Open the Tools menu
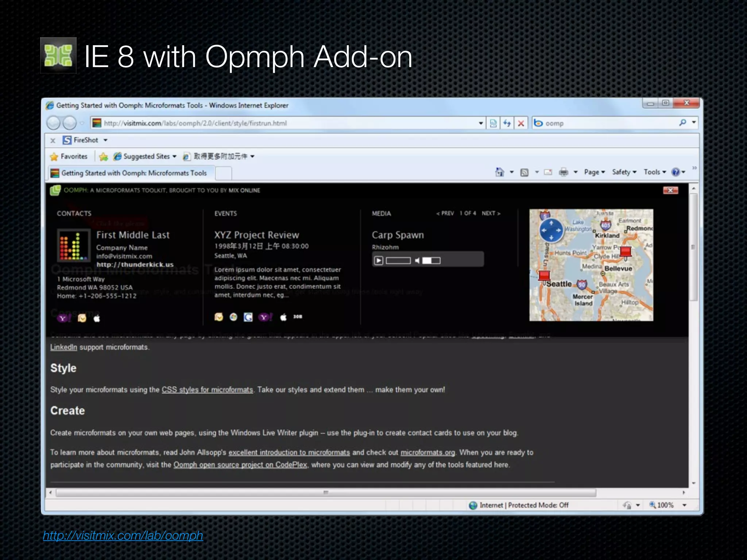747x560 pixels. (655, 172)
